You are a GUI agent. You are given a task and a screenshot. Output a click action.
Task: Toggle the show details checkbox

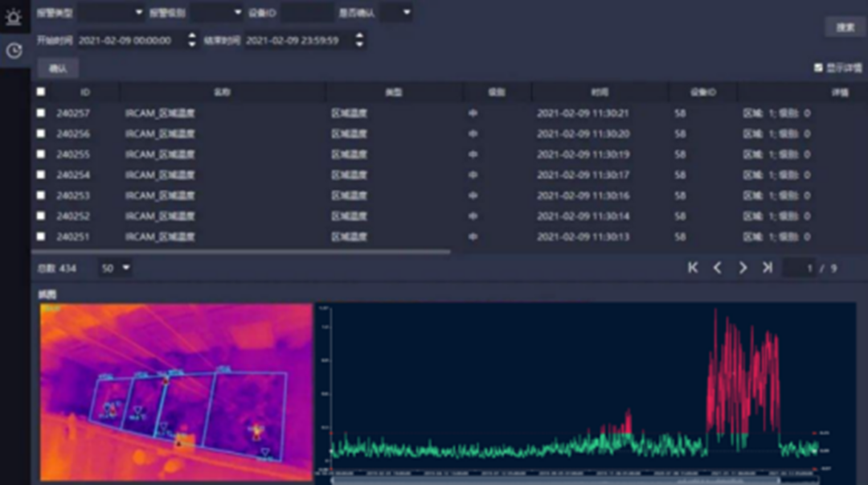pyautogui.click(x=818, y=68)
